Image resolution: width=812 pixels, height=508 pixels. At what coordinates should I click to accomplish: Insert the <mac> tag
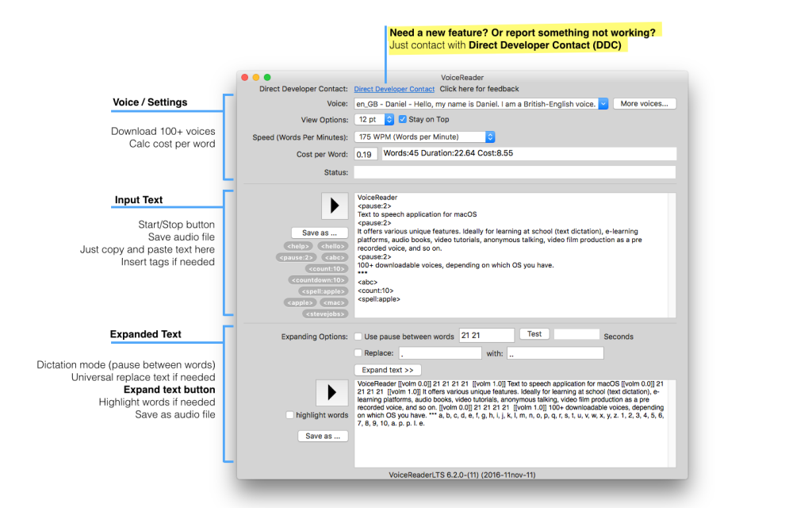point(334,302)
